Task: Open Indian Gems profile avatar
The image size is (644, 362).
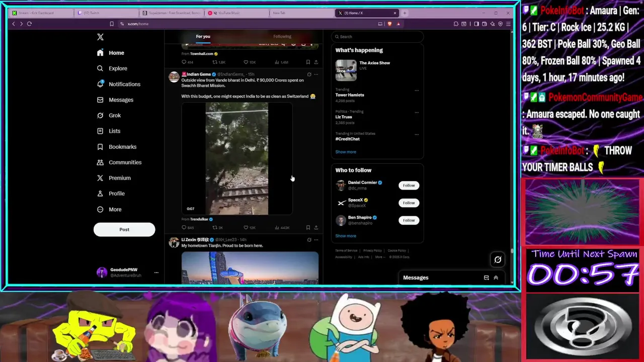Action: point(174,76)
